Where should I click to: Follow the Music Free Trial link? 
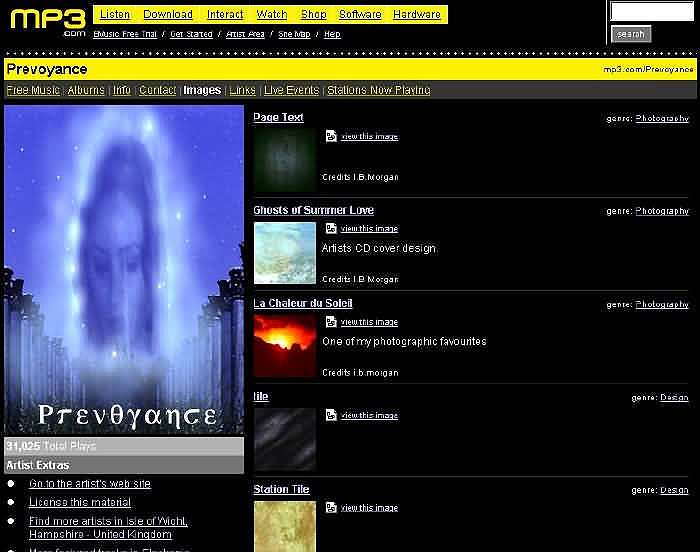pos(125,34)
